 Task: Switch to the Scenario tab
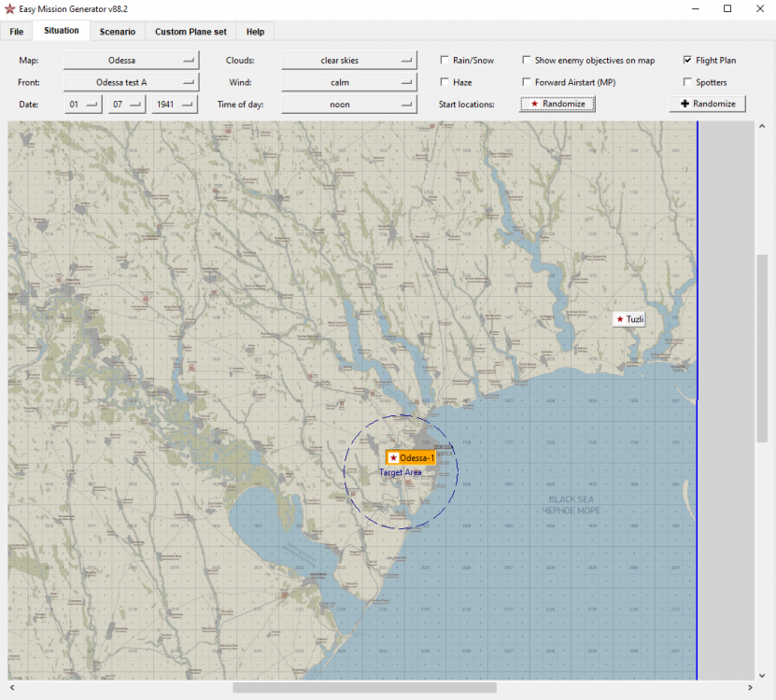point(118,32)
